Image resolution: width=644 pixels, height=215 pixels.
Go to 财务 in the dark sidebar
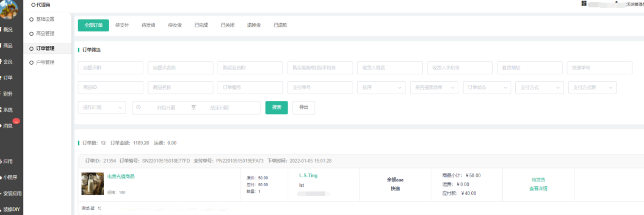(x=8, y=94)
